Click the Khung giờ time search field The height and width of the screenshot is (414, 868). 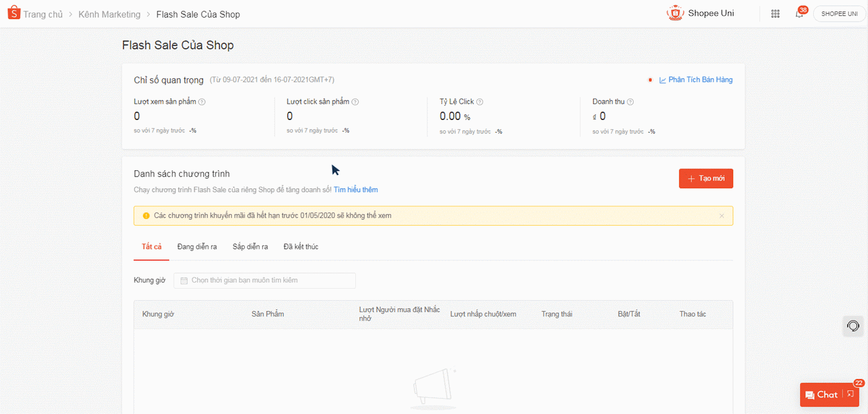(265, 281)
